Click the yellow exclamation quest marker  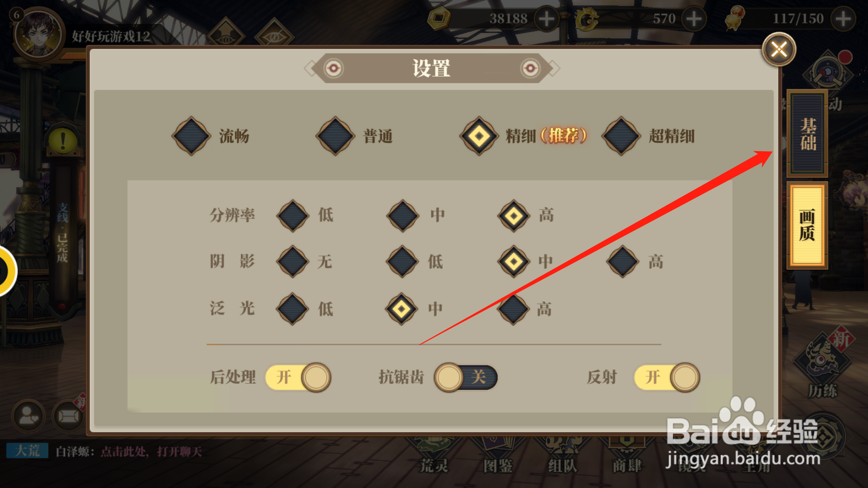(63, 141)
